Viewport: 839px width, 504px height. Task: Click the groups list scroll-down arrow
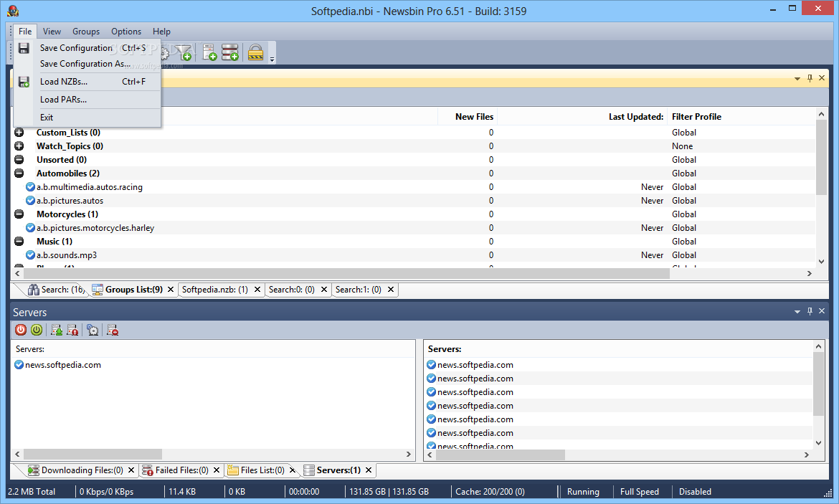(821, 262)
